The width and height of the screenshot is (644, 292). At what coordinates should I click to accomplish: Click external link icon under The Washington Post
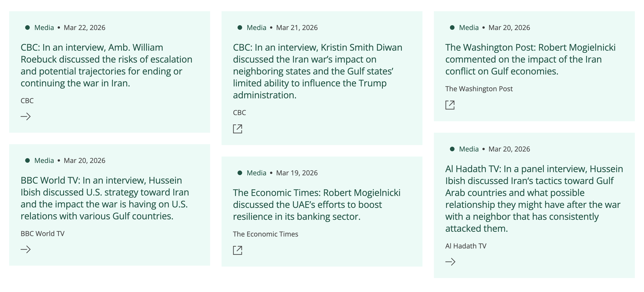450,105
